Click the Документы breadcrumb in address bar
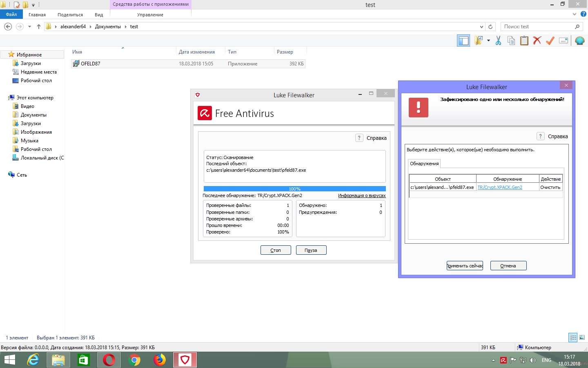This screenshot has width=588, height=368. point(108,27)
